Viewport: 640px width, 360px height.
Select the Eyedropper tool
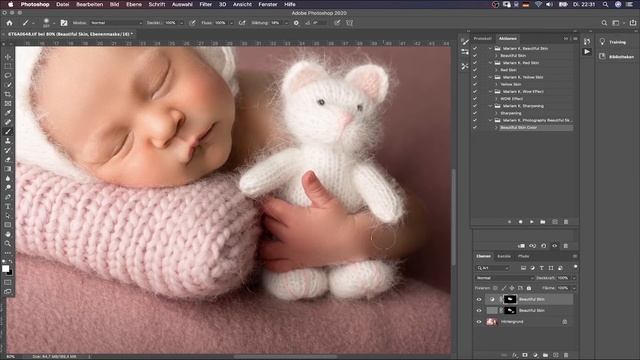[x=8, y=113]
